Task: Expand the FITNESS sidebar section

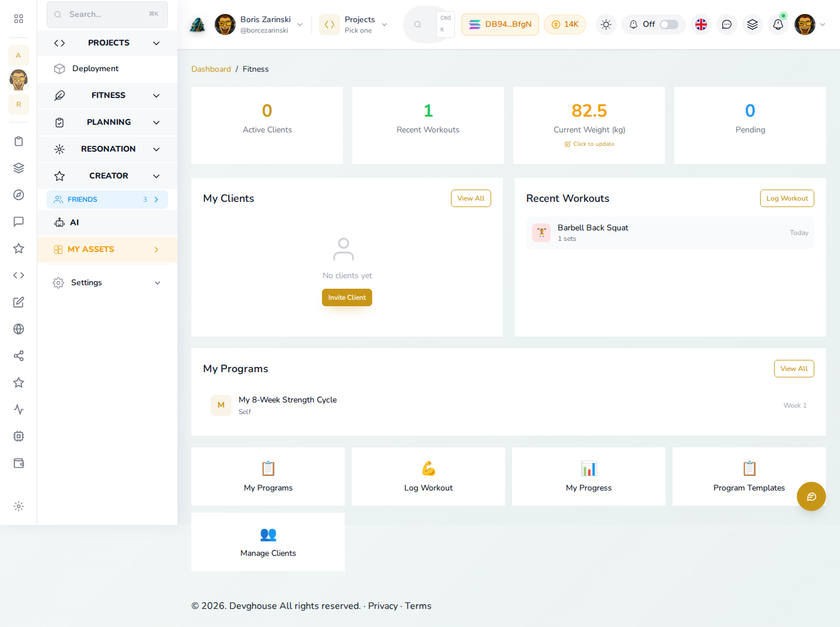Action: click(x=107, y=95)
